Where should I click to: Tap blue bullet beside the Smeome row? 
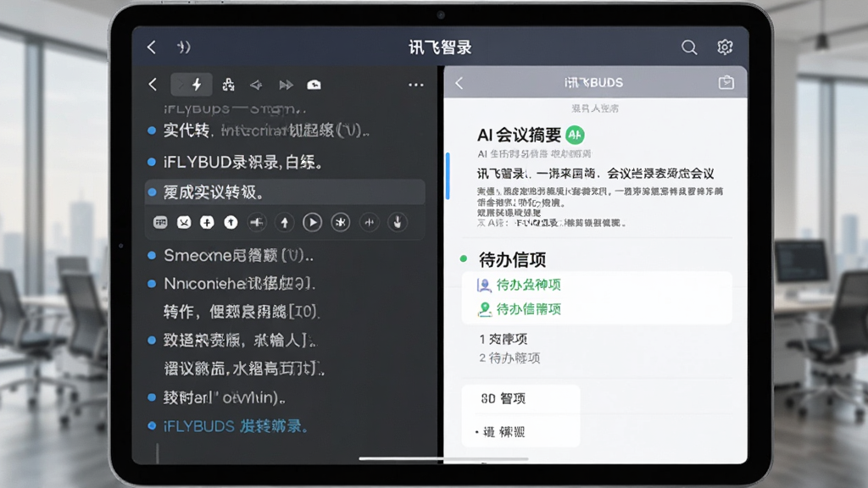pos(152,256)
